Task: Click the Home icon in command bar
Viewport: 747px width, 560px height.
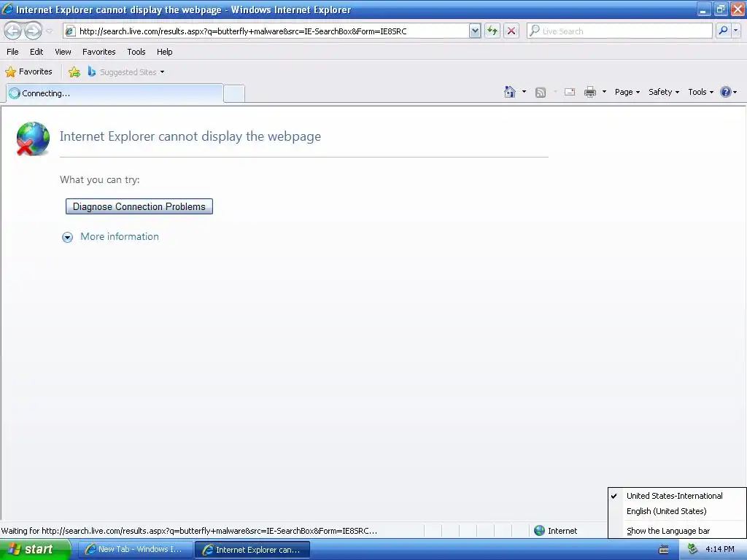Action: (510, 92)
